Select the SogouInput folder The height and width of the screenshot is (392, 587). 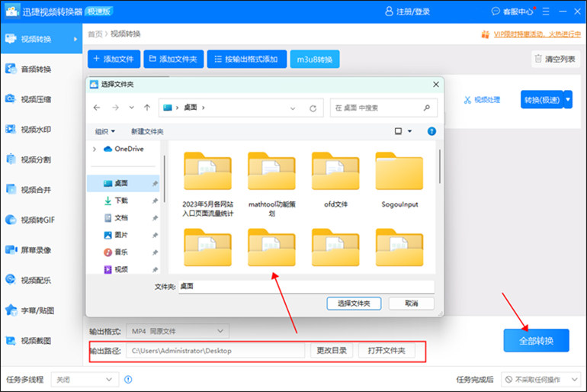point(399,180)
